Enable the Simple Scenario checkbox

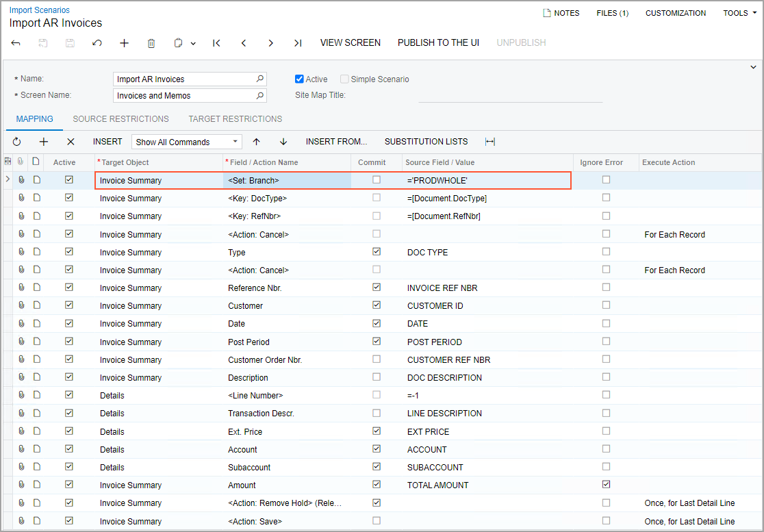pos(344,79)
